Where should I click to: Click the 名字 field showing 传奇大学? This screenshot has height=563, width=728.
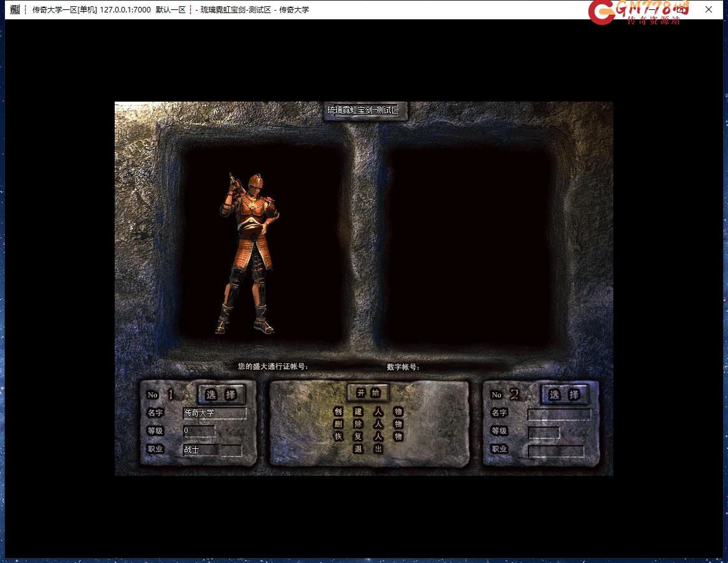click(214, 413)
